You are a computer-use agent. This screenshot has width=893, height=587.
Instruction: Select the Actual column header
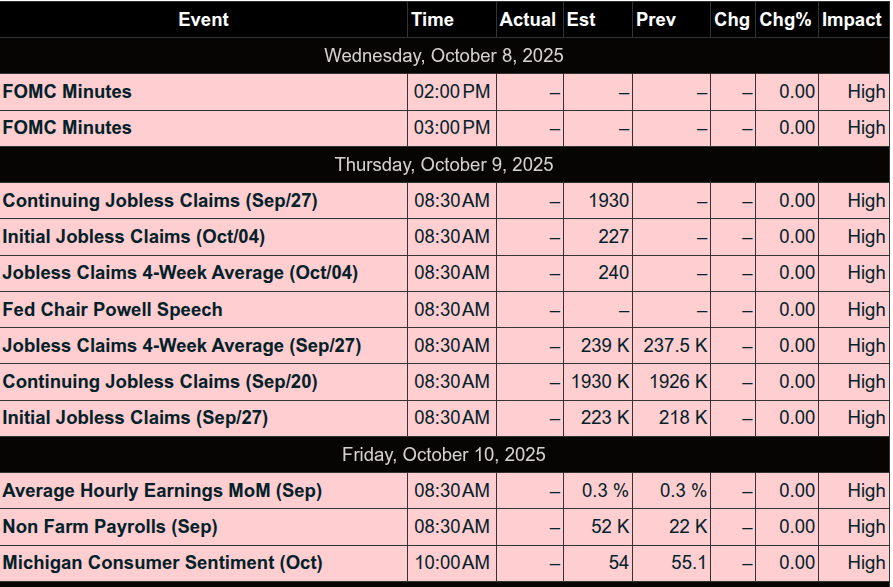(x=528, y=20)
